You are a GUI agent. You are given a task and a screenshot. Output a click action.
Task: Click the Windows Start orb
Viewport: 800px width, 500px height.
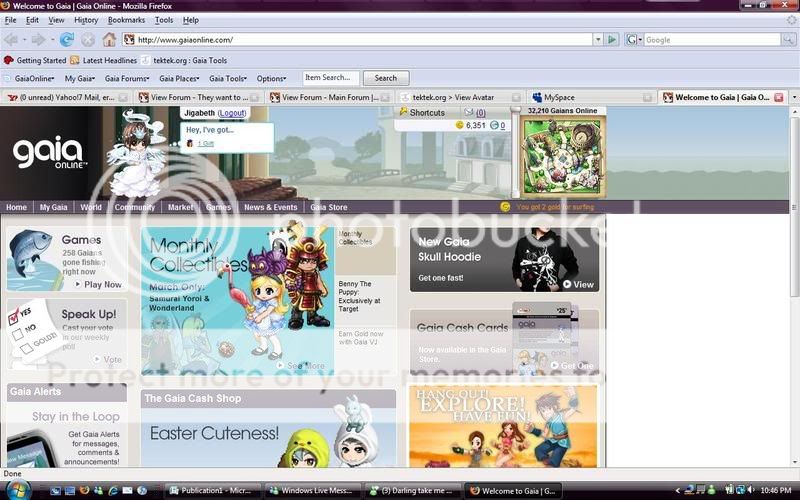[18, 490]
